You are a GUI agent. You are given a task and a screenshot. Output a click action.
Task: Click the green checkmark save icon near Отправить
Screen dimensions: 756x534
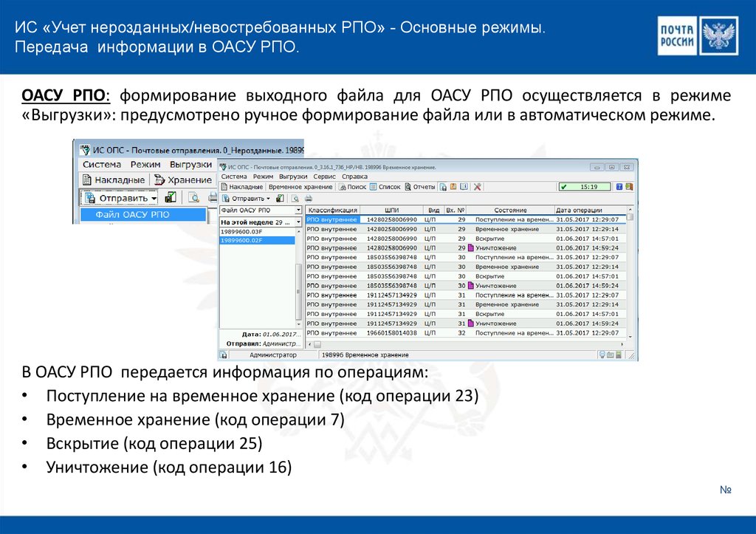tap(171, 197)
